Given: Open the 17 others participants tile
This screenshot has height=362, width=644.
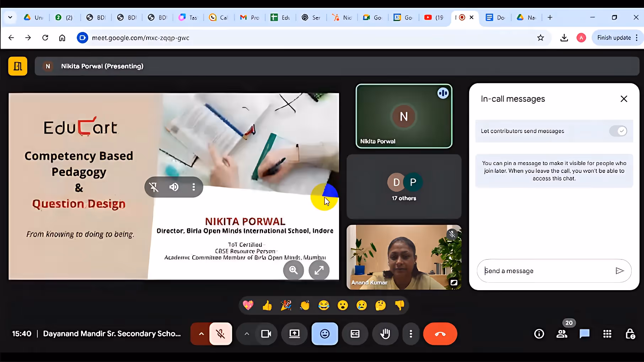Looking at the screenshot, I should (404, 187).
